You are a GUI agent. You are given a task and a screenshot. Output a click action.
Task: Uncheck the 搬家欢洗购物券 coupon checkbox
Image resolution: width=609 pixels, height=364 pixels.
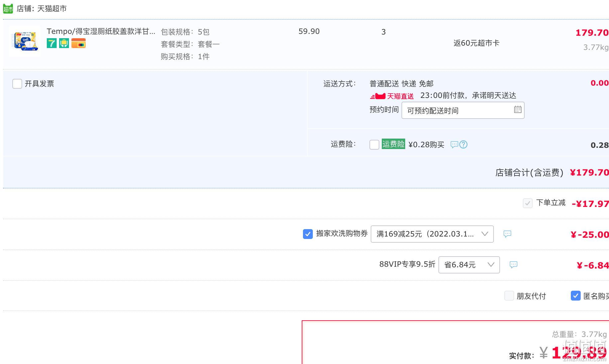(x=308, y=234)
